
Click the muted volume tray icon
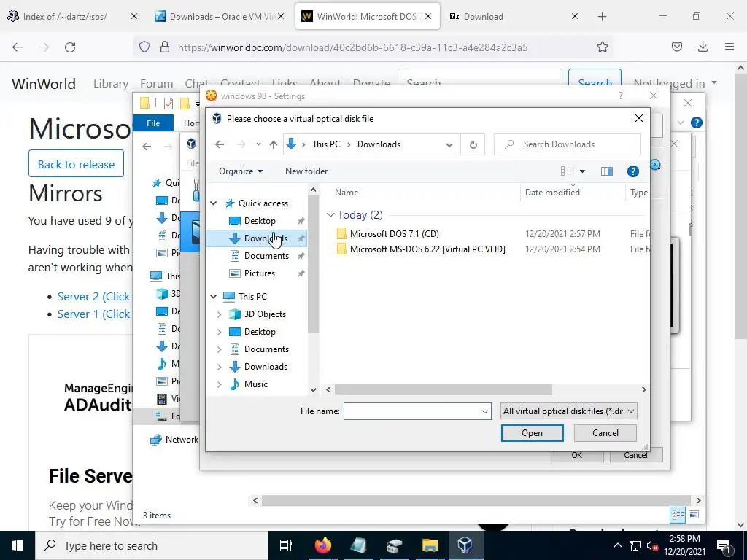pos(652,545)
